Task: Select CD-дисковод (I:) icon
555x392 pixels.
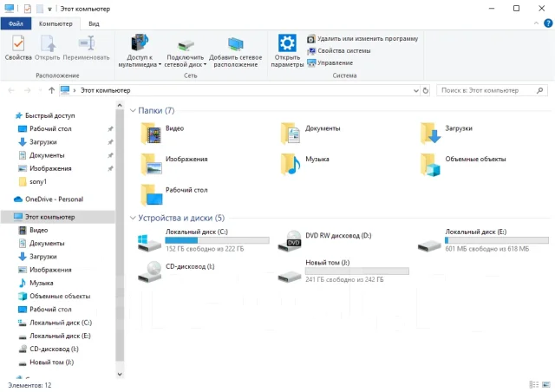Action: click(149, 271)
